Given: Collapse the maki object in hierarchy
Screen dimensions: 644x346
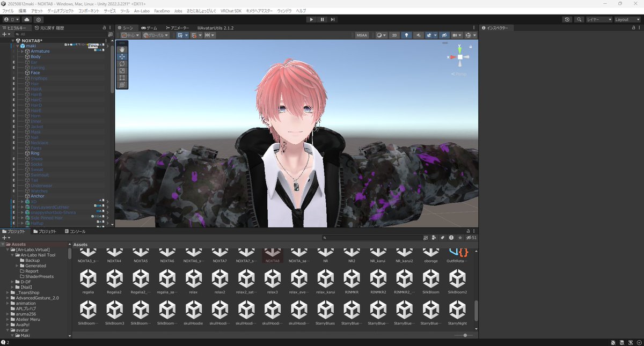Looking at the screenshot, I should point(17,46).
